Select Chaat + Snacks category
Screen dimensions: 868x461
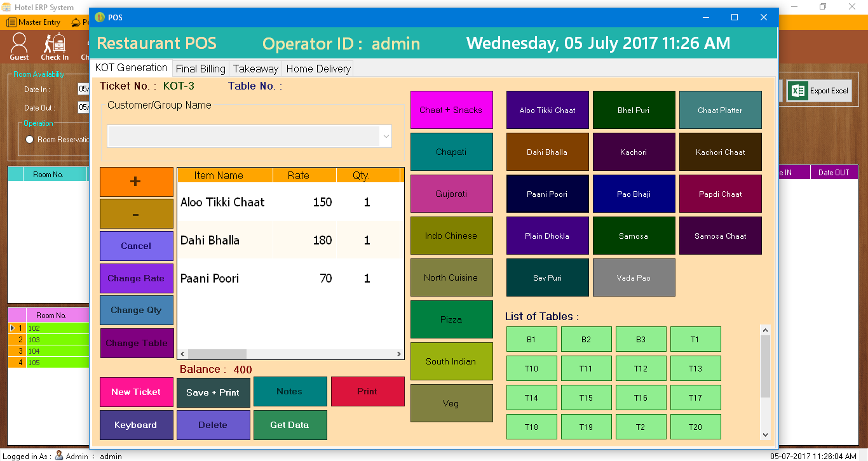[x=452, y=110]
